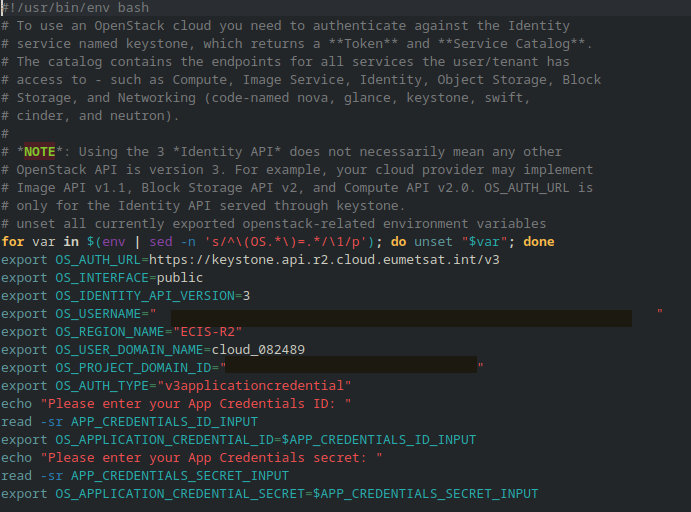Click the OS_APPLICATION_CREDENTIAL_SECRET variable name
The width and height of the screenshot is (691, 512).
coord(180,494)
